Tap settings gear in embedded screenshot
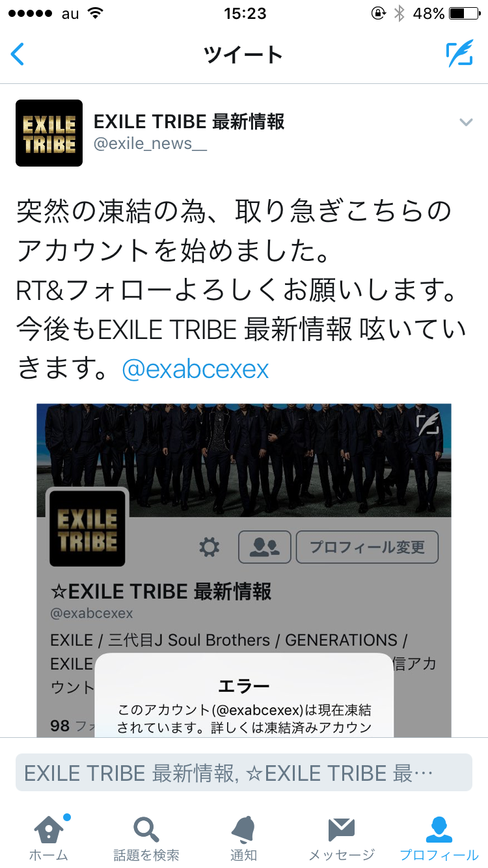This screenshot has width=488, height=868. coord(209,547)
